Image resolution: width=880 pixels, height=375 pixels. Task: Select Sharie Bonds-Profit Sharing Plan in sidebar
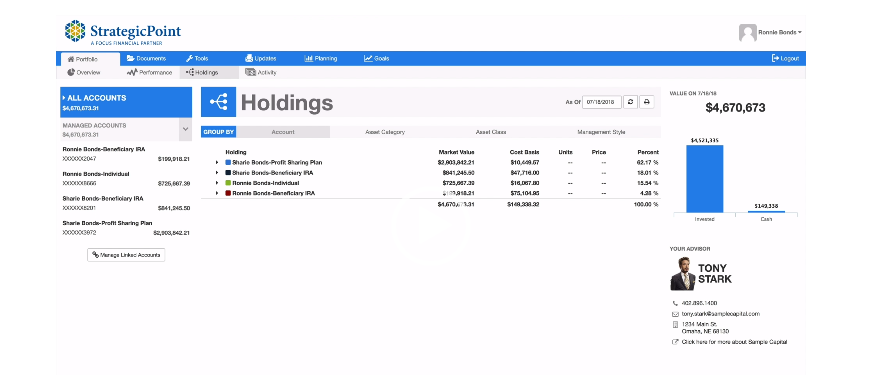126,227
